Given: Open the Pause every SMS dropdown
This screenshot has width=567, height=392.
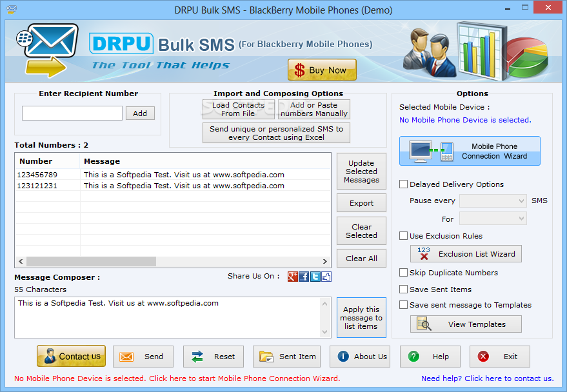Looking at the screenshot, I should (x=493, y=201).
